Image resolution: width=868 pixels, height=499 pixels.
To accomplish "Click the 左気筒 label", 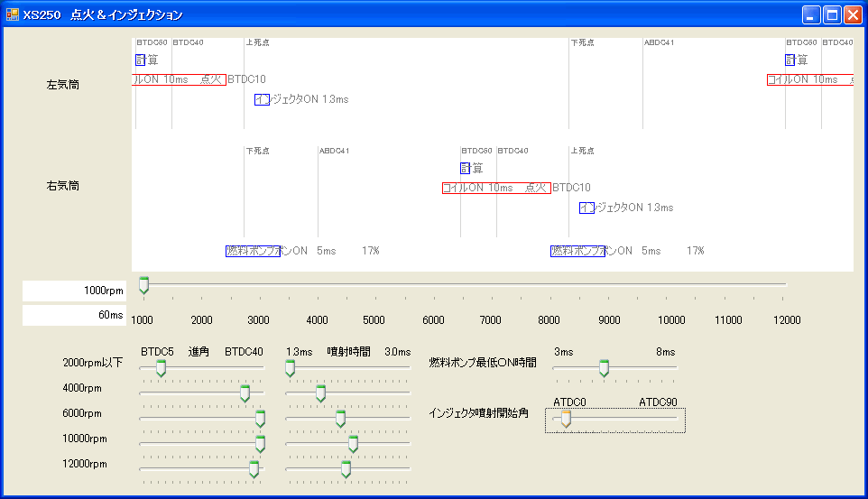I will tap(62, 85).
